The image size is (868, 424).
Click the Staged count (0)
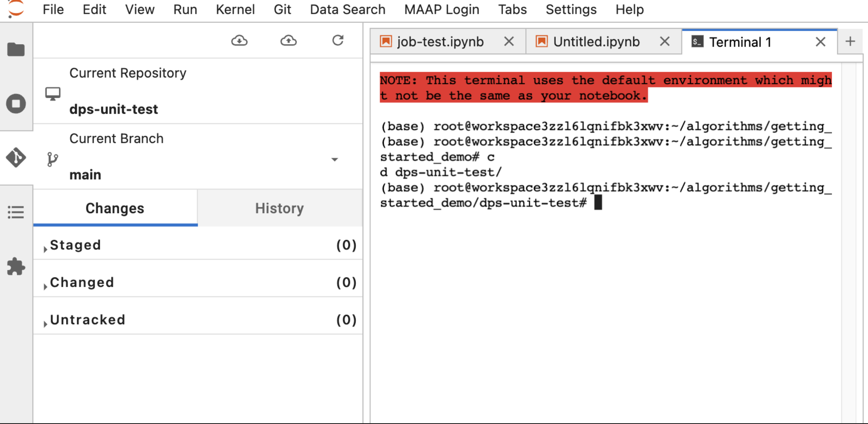coord(346,245)
